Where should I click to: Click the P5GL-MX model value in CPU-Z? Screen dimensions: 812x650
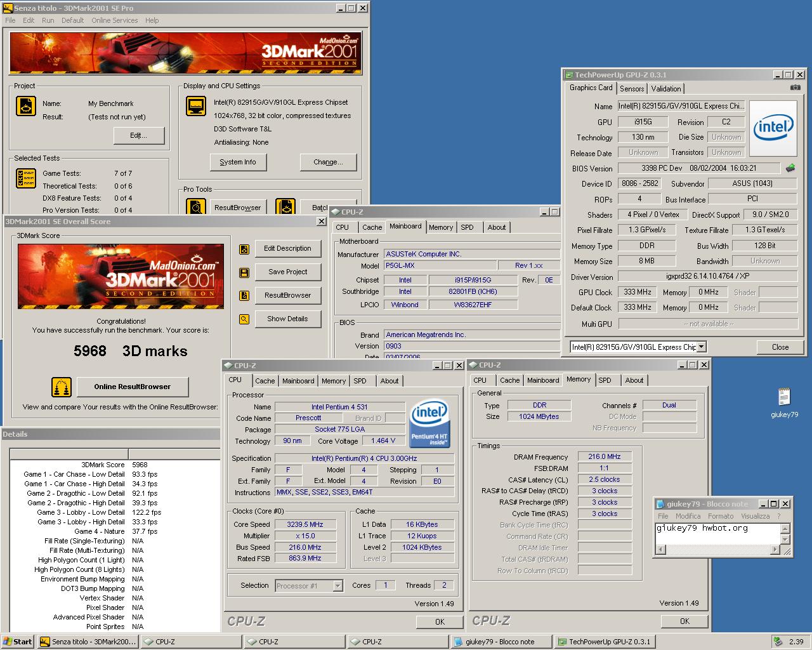[440, 265]
